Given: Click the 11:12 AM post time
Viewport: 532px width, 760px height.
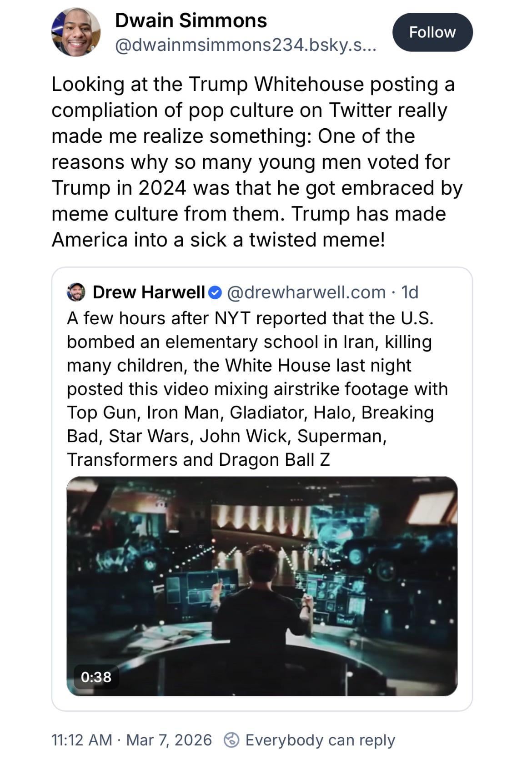Looking at the screenshot, I should (x=82, y=740).
